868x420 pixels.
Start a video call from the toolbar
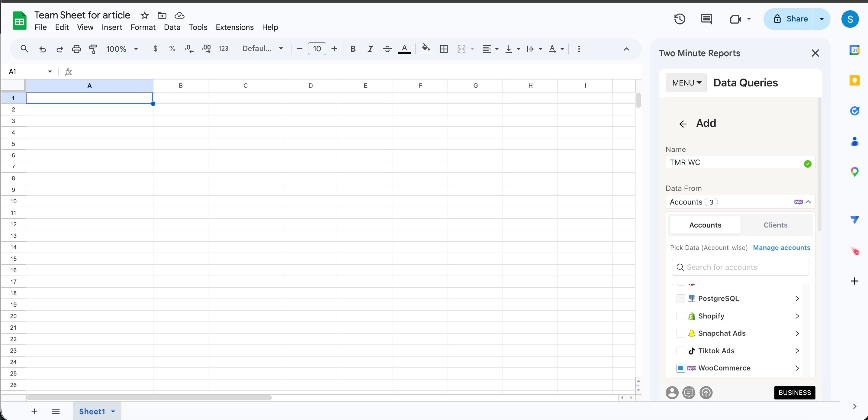pyautogui.click(x=736, y=19)
